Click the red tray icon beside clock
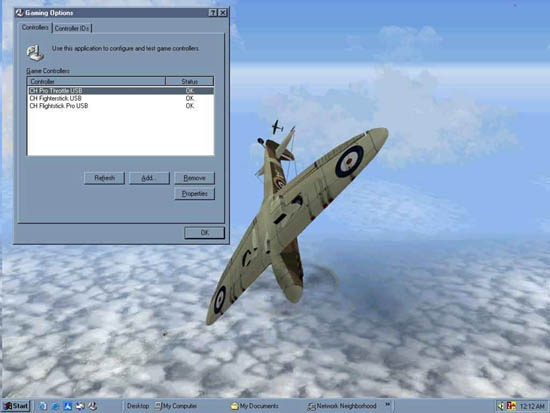The image size is (550, 413). click(x=511, y=406)
